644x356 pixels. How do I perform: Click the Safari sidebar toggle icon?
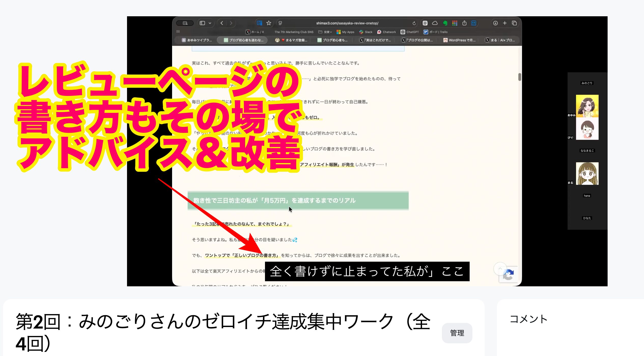coord(202,23)
